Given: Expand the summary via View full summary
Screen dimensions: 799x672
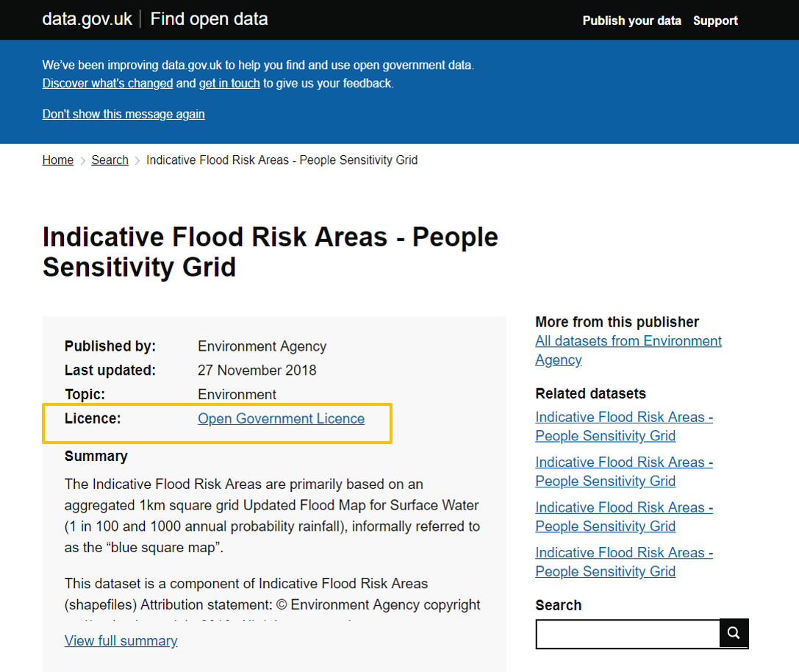Looking at the screenshot, I should click(x=121, y=641).
